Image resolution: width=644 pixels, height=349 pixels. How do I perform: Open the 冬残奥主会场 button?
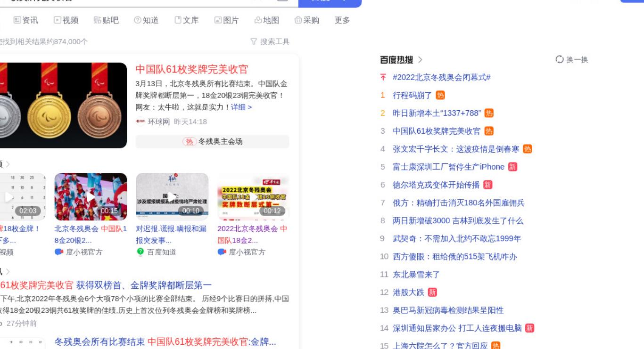212,142
